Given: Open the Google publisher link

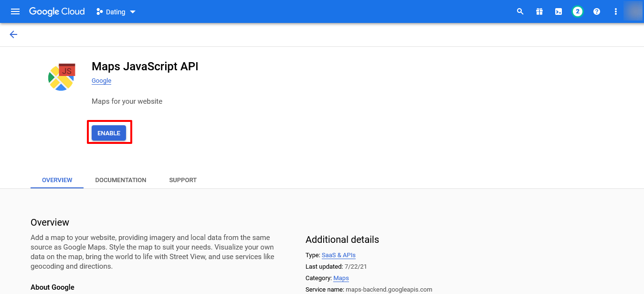Looking at the screenshot, I should (x=101, y=81).
